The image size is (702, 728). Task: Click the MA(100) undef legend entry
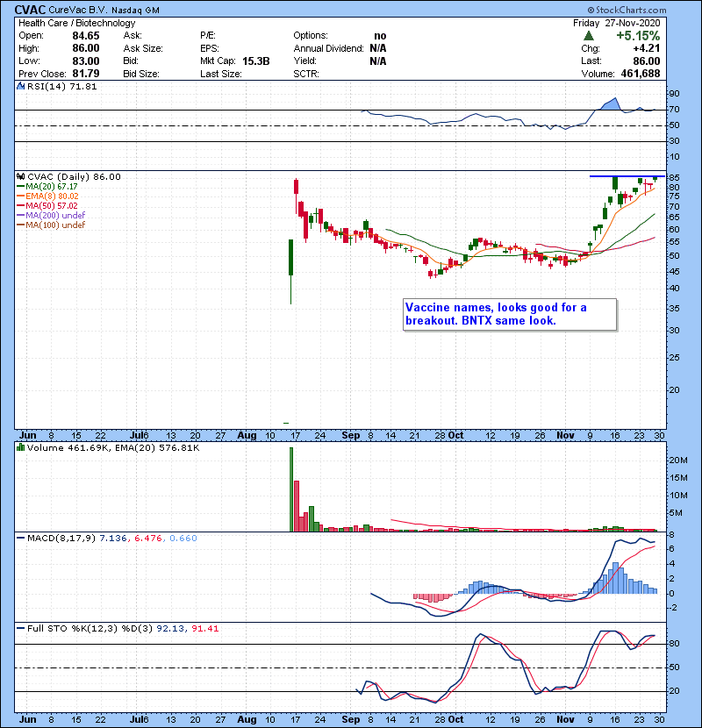click(51, 225)
